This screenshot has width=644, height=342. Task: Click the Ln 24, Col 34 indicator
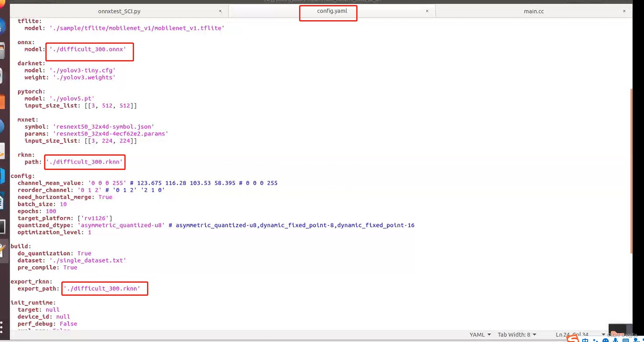coord(572,334)
